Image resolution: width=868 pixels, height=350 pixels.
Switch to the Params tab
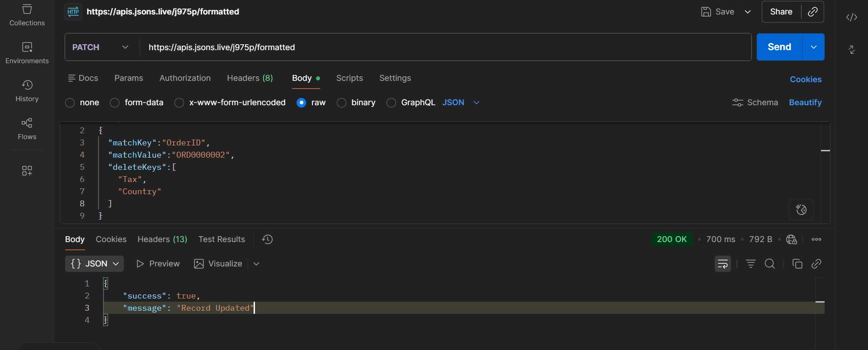(x=129, y=78)
